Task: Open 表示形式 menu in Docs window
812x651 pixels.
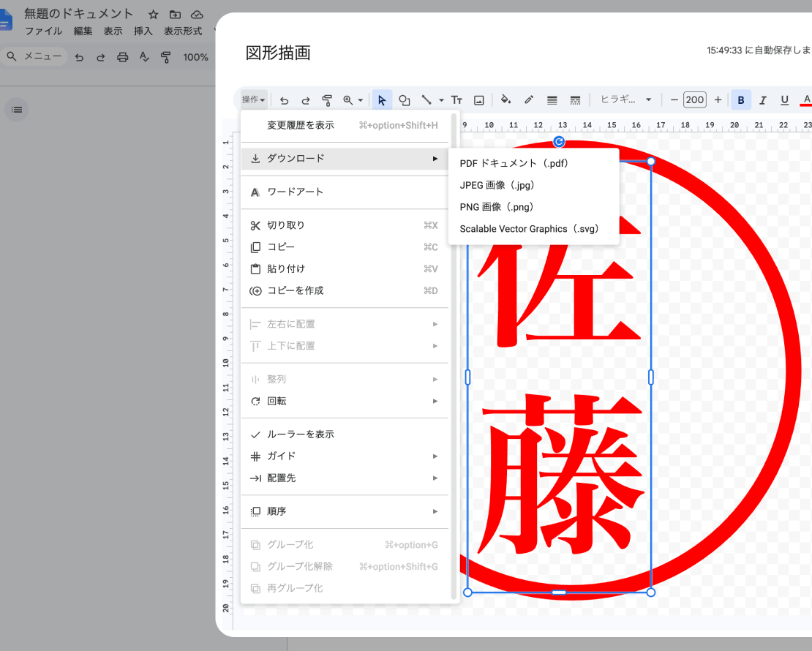Action: 183,31
